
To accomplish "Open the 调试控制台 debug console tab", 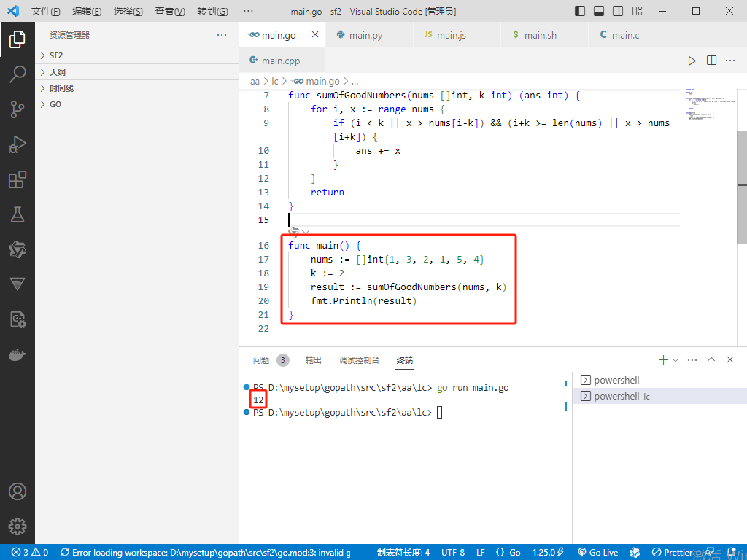I will click(359, 360).
